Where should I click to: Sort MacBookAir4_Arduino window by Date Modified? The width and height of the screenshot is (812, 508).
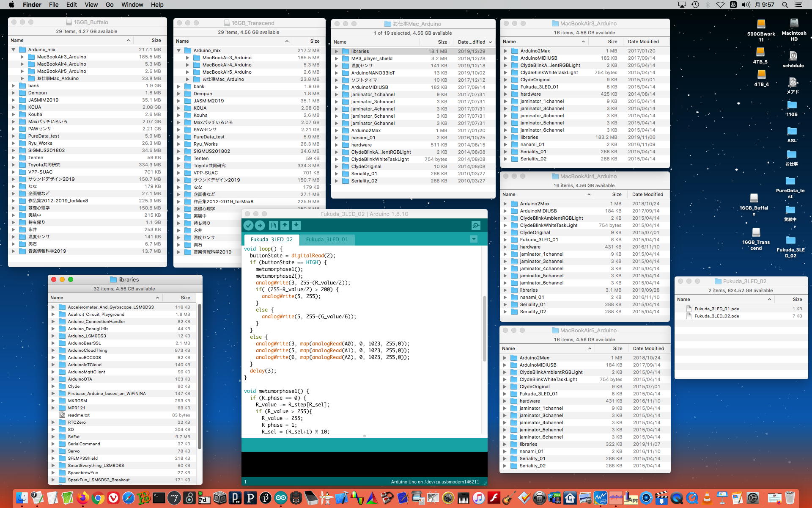pyautogui.click(x=647, y=194)
